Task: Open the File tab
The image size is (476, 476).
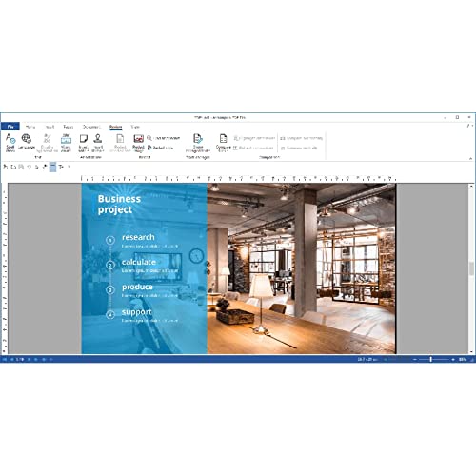Action: click(10, 127)
